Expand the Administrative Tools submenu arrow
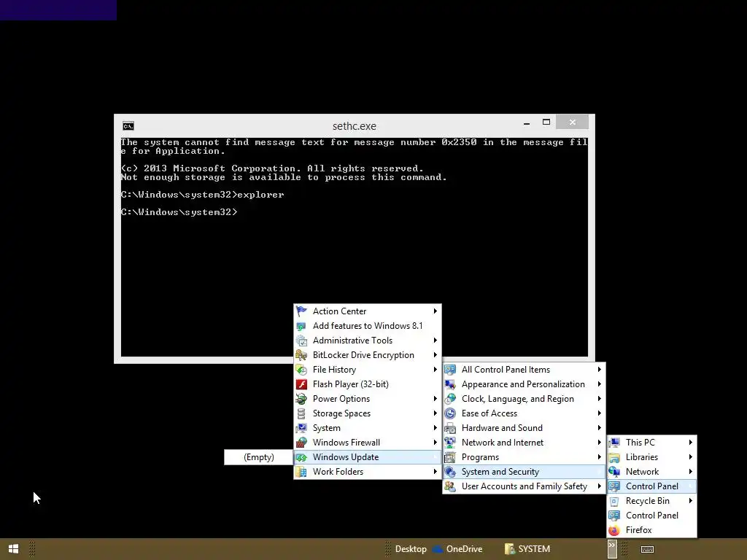 435,341
